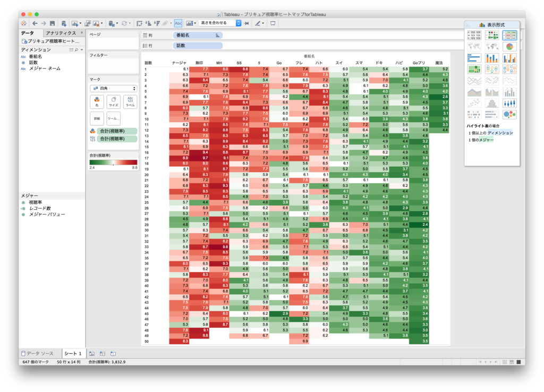Click the duplicate sheet icon in toolbar
This screenshot has width=544, height=392.
(x=88, y=23)
